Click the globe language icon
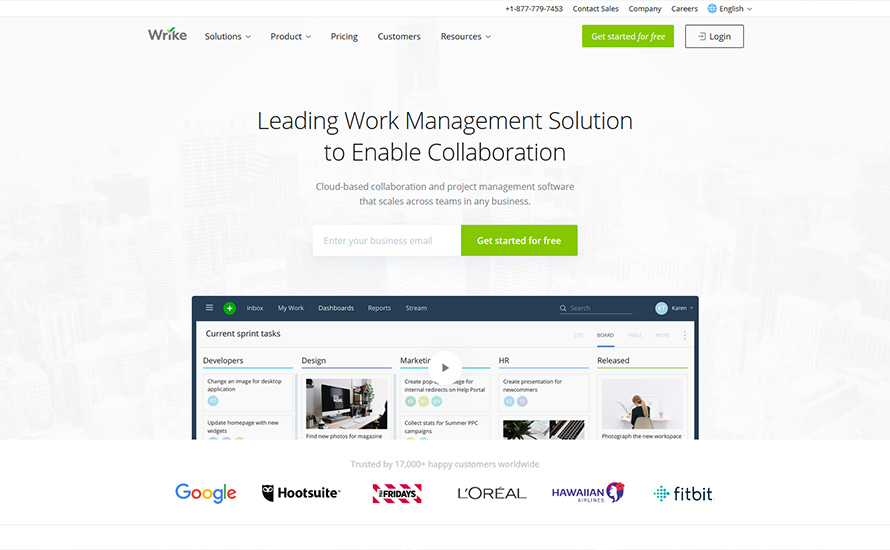The image size is (890, 550). 712,9
